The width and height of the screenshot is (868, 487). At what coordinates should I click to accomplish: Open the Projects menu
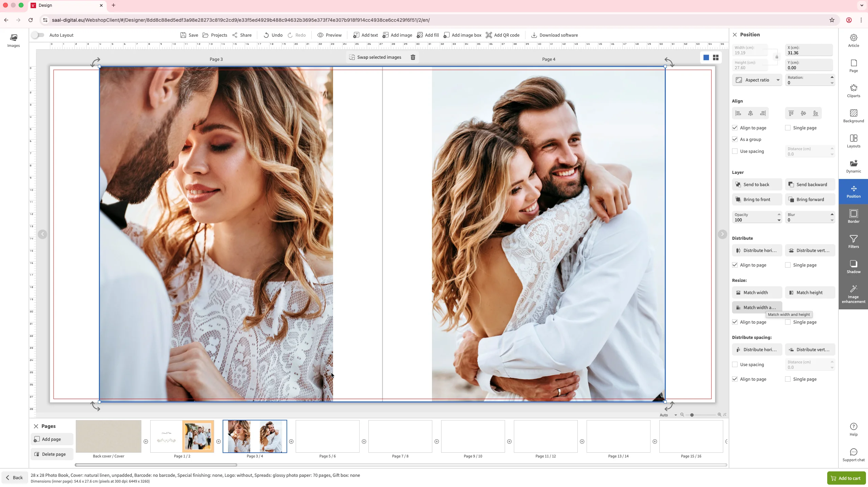(x=215, y=35)
